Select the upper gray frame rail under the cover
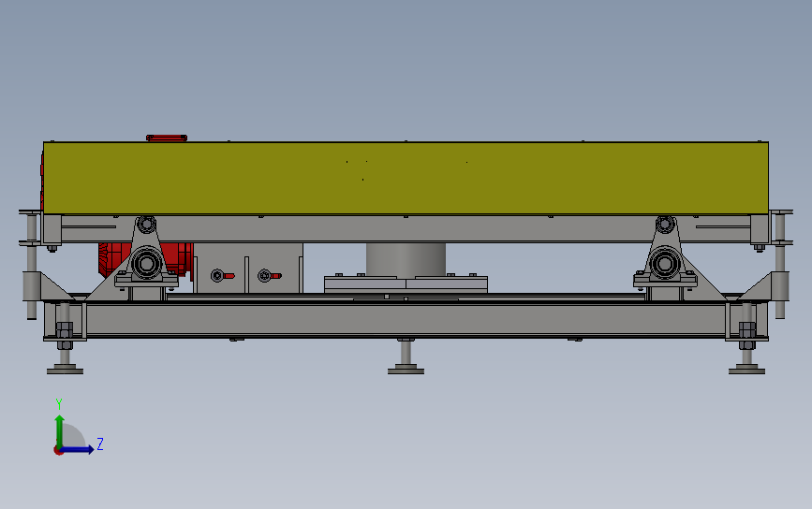The image size is (812, 509). (x=406, y=229)
